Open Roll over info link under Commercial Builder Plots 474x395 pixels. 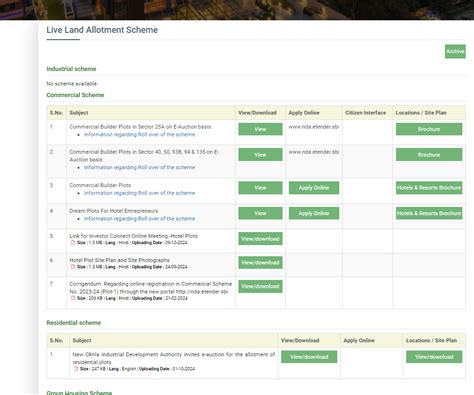point(139,193)
